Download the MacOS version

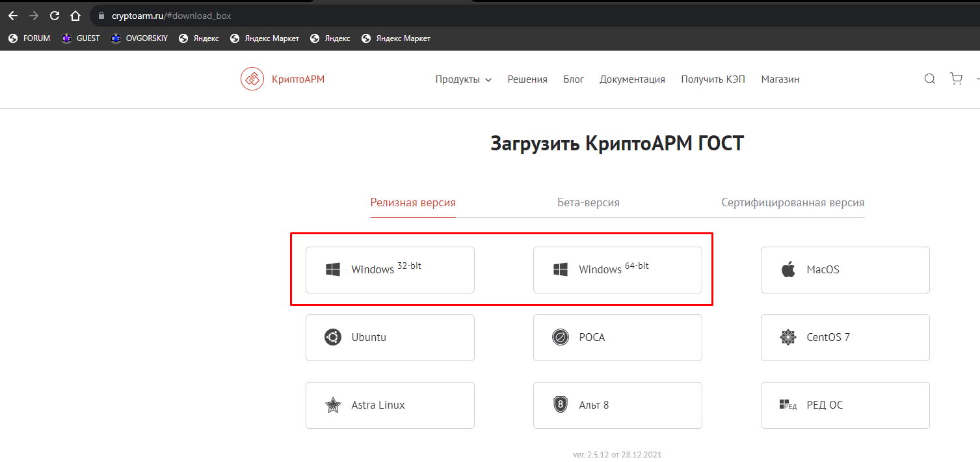(x=845, y=269)
